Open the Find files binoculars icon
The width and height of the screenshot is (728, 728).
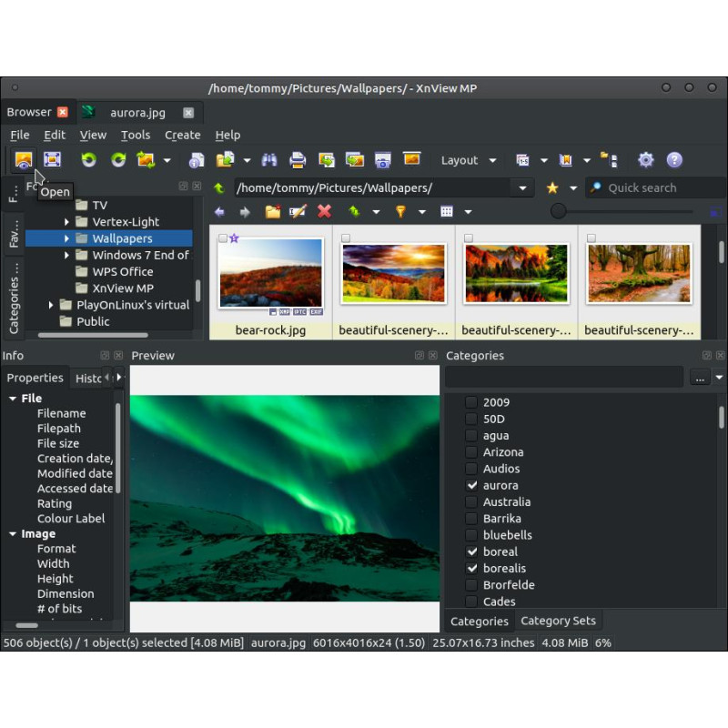coord(268,160)
